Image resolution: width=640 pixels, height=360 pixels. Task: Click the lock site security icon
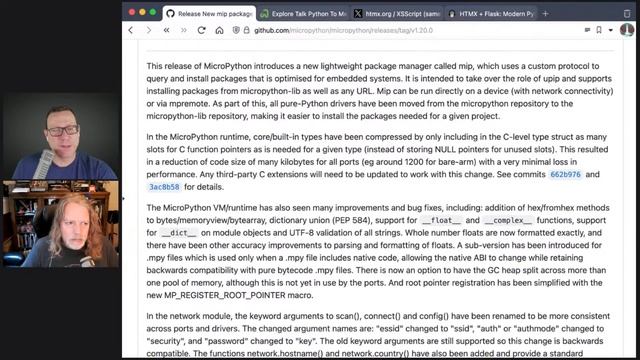click(x=247, y=30)
